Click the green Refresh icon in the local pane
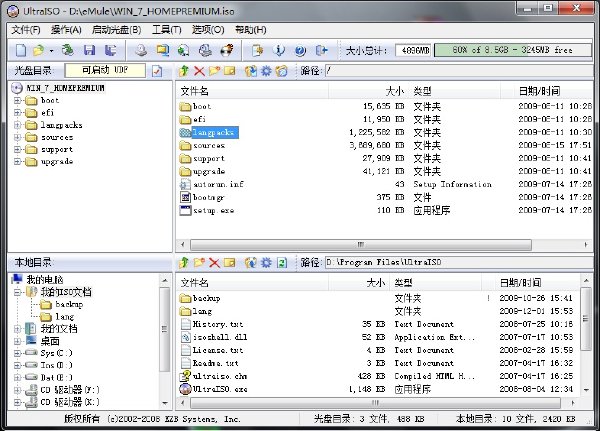600x431 pixels. pos(282,262)
